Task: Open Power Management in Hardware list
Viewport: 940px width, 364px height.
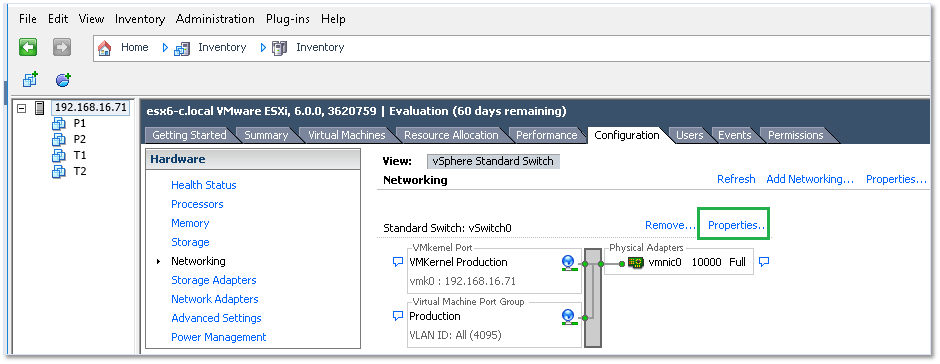Action: [219, 337]
